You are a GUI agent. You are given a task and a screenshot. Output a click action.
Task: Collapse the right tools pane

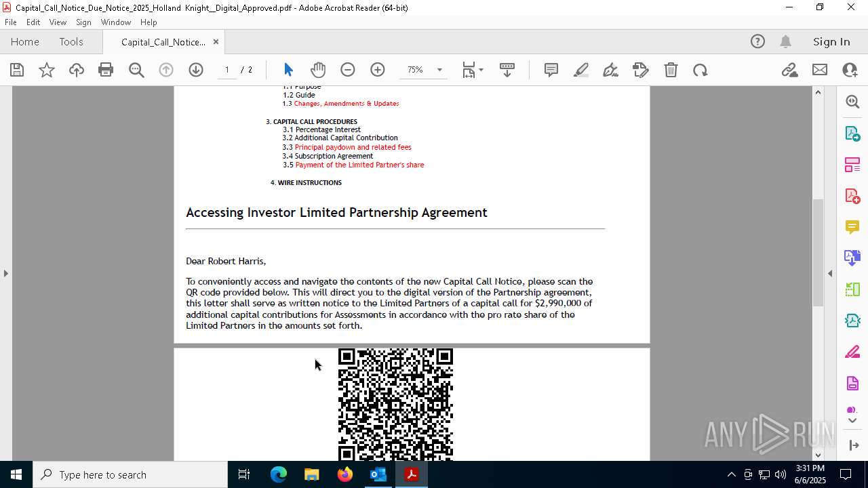pyautogui.click(x=853, y=445)
